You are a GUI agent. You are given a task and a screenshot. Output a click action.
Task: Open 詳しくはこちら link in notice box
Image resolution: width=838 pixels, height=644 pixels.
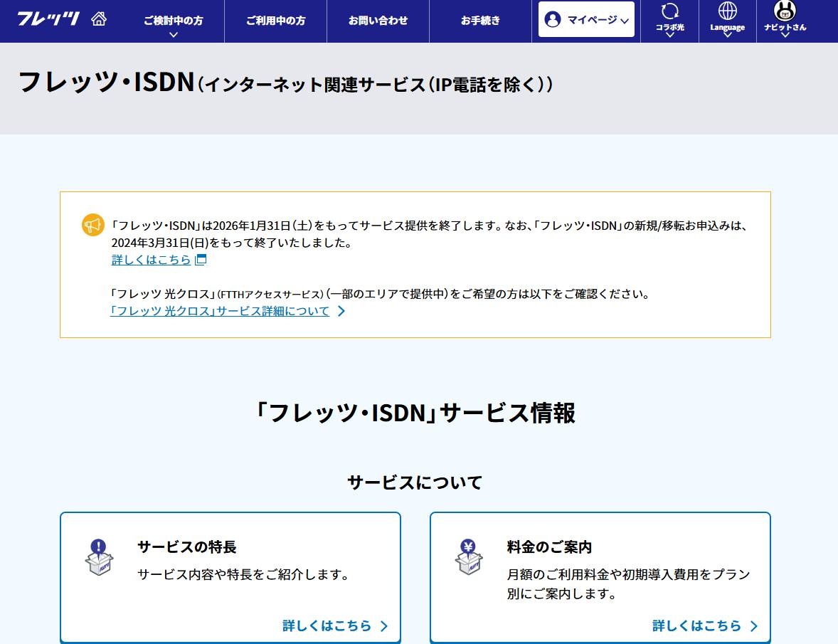pyautogui.click(x=151, y=260)
